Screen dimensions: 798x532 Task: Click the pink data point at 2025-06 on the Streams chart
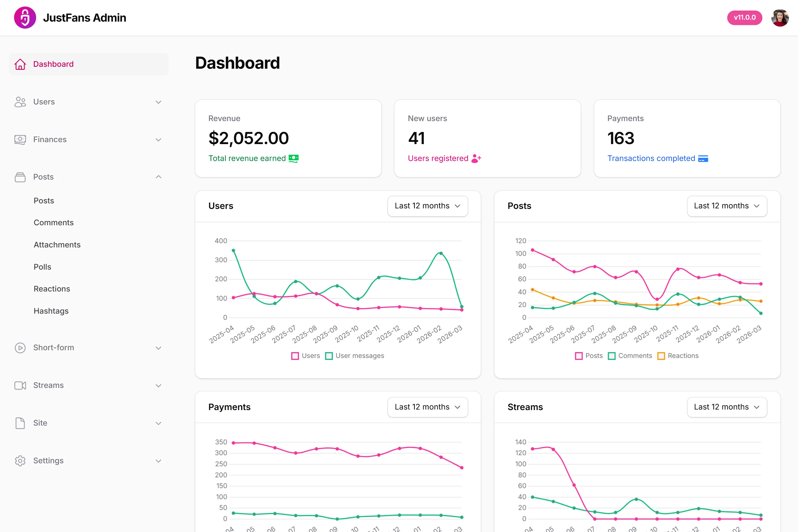click(x=574, y=485)
